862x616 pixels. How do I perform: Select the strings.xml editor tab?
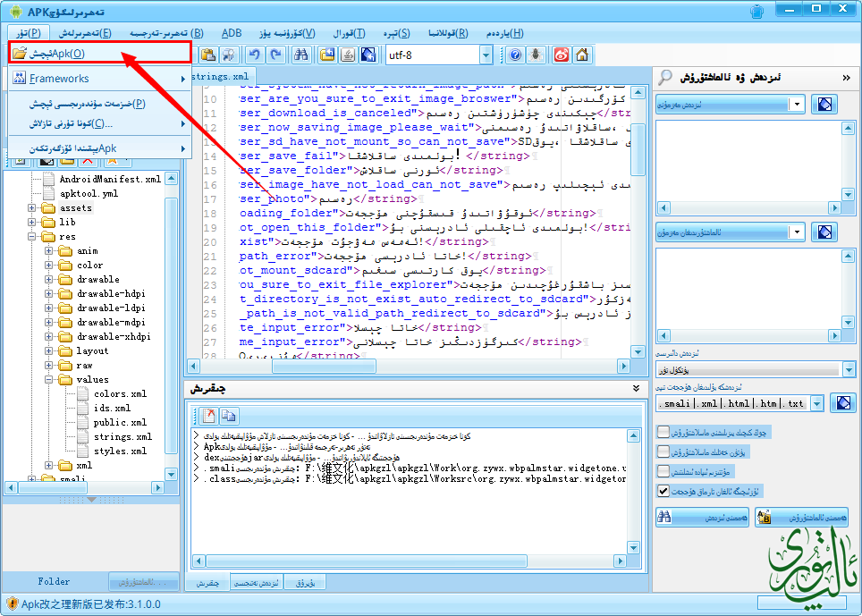(x=220, y=76)
